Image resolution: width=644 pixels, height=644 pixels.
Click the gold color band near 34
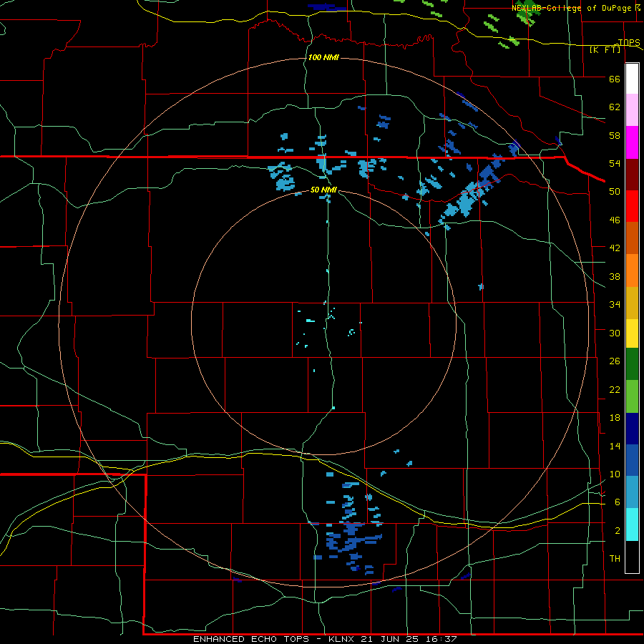[632, 303]
